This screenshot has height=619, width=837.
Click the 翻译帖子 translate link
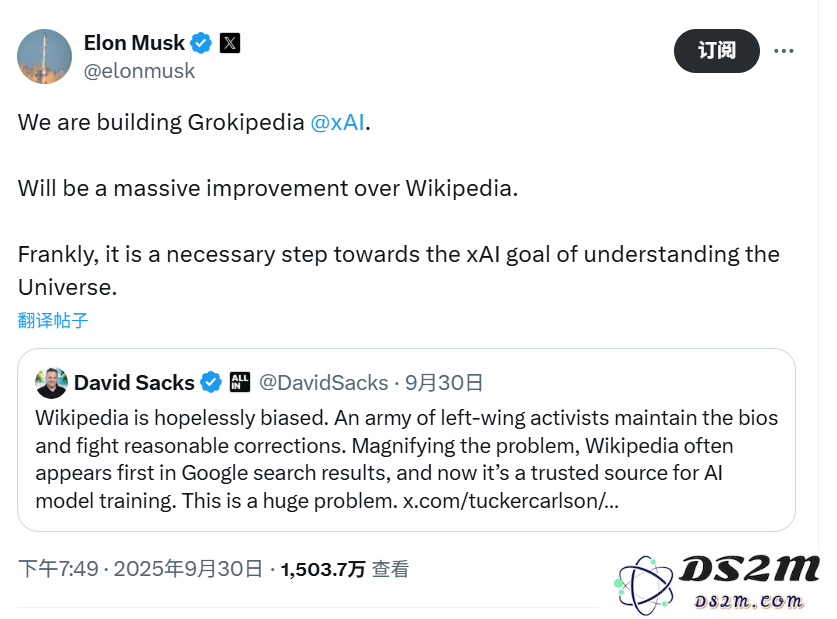53,320
